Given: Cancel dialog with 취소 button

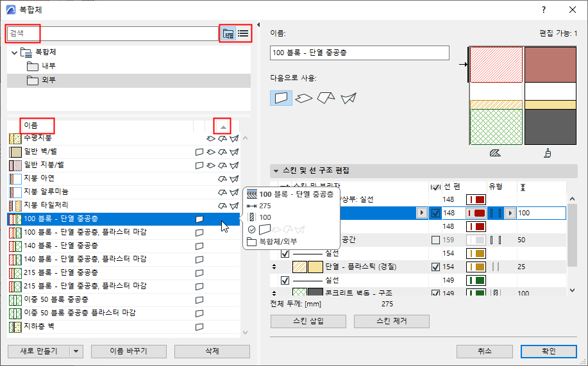Looking at the screenshot, I should (484, 351).
